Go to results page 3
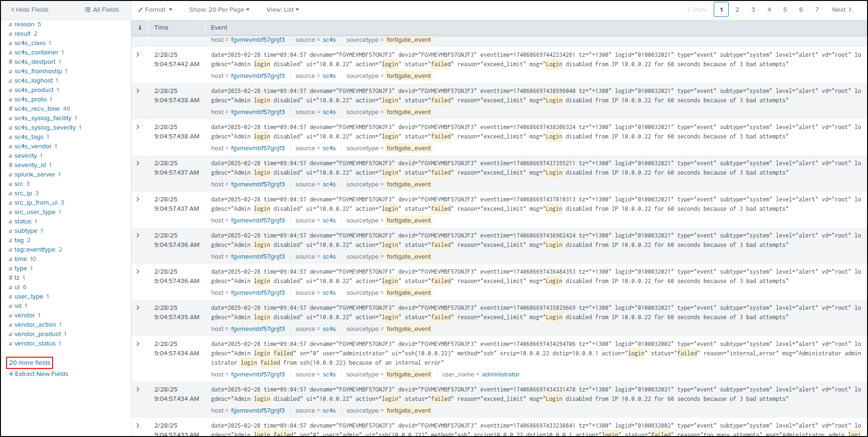Image resolution: width=868 pixels, height=437 pixels. [x=753, y=9]
